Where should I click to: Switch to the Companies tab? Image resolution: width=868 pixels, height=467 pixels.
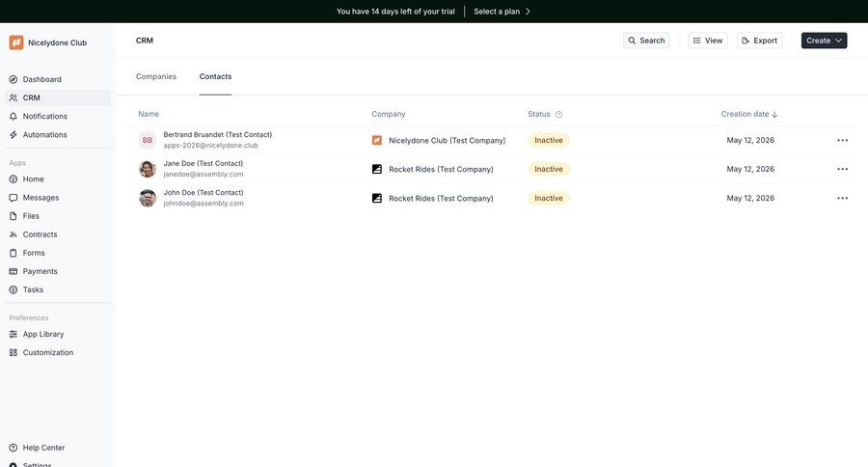tap(156, 76)
